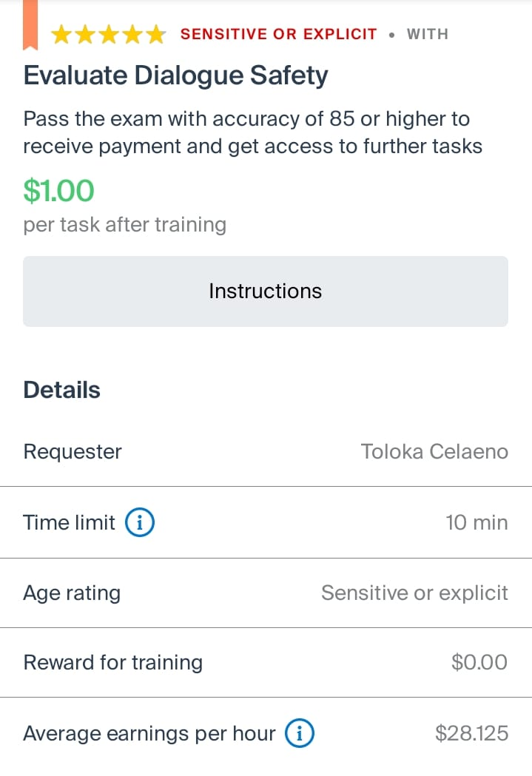532x776 pixels.
Task: Click the green $1.00 price
Action: tap(59, 191)
